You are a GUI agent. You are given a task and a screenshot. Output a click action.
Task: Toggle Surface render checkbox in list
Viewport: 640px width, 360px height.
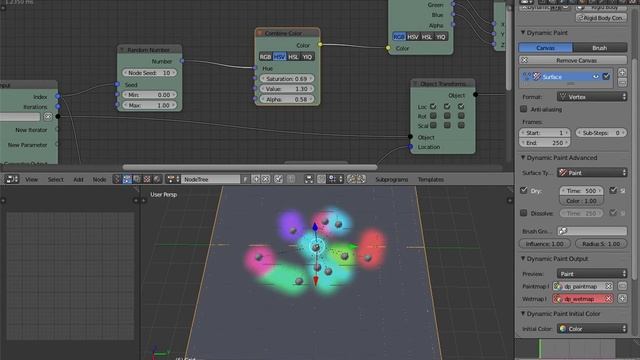[606, 76]
